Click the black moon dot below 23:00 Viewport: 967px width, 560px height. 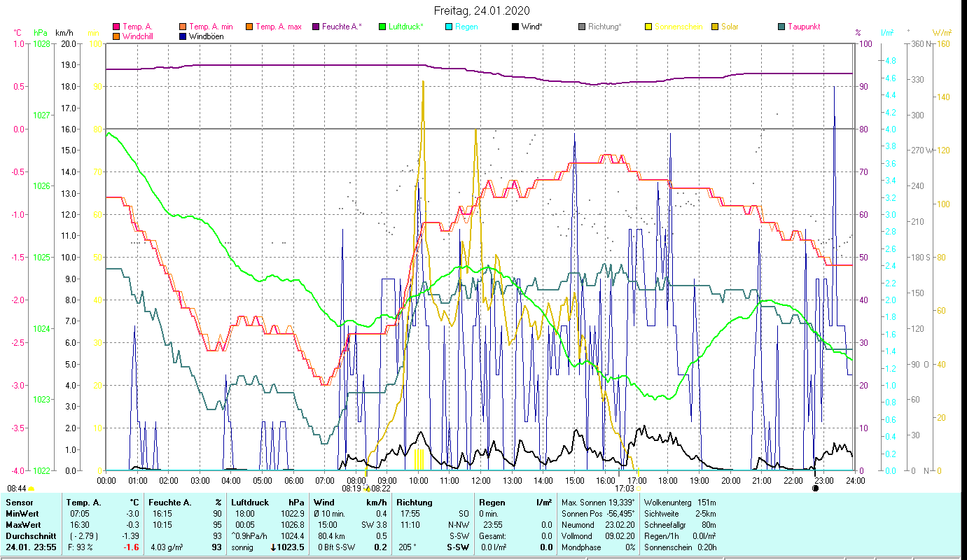pos(815,488)
